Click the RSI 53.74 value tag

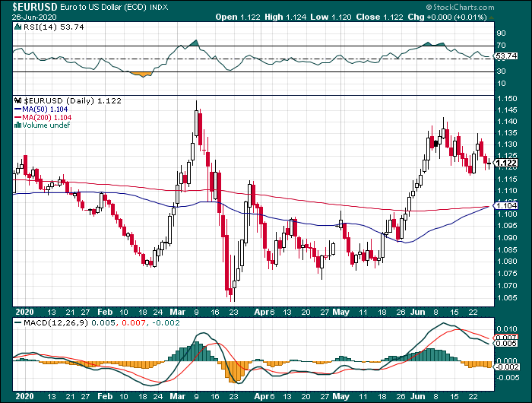505,56
